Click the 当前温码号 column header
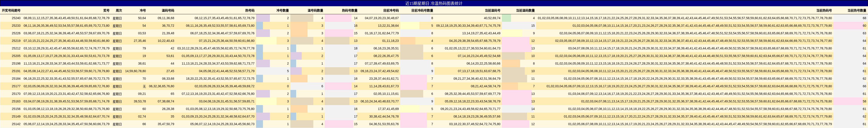 tap(493, 10)
